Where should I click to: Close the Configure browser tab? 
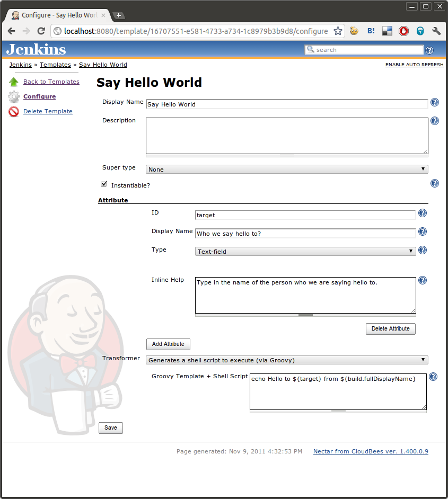pyautogui.click(x=103, y=15)
